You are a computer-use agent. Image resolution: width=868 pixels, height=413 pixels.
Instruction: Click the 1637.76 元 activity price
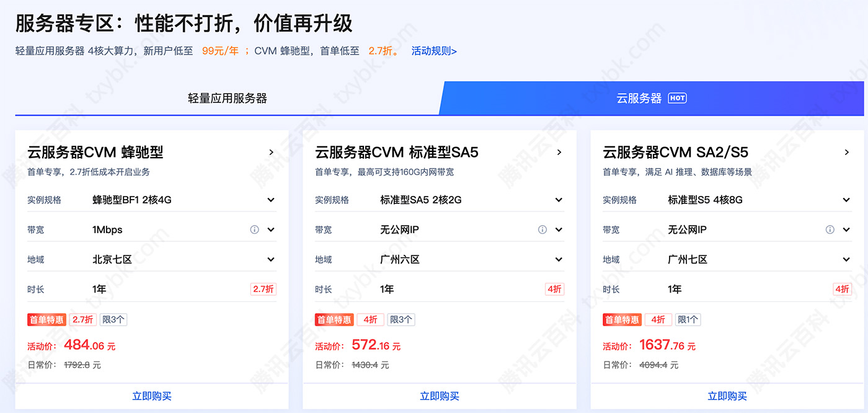pyautogui.click(x=668, y=345)
